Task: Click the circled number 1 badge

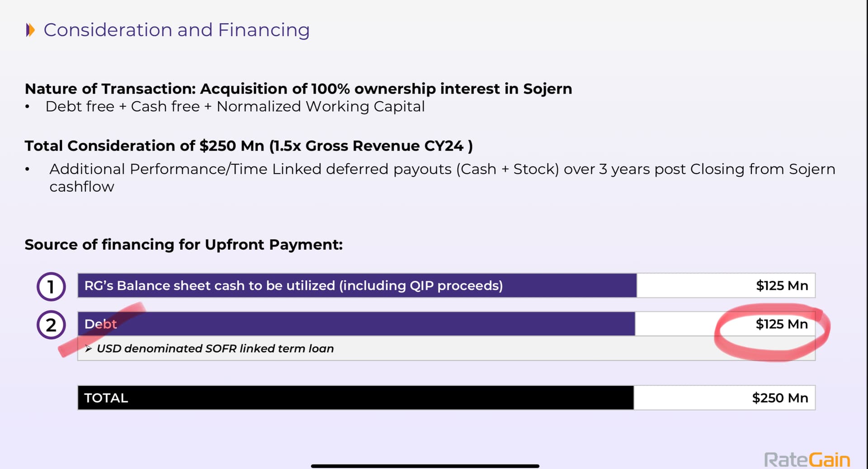Action: point(51,287)
